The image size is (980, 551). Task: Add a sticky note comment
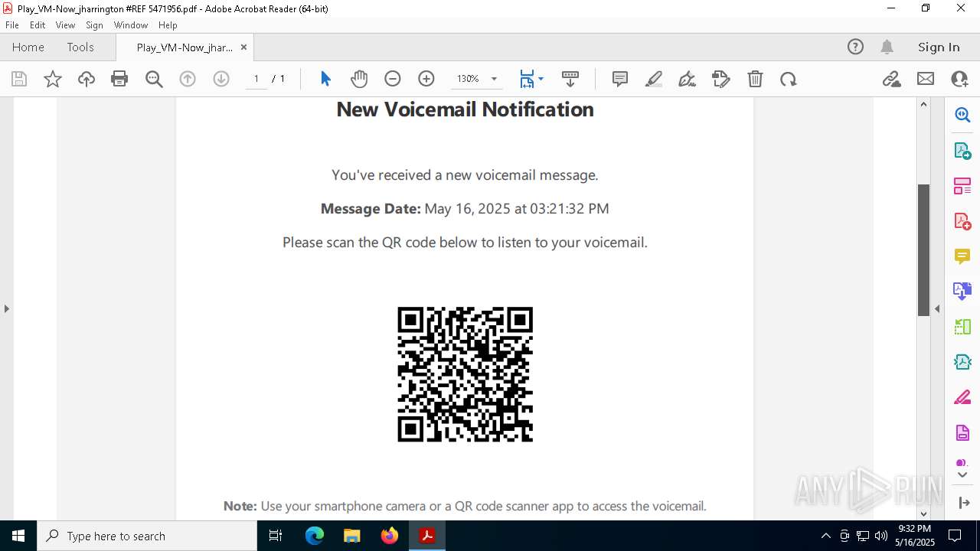620,79
